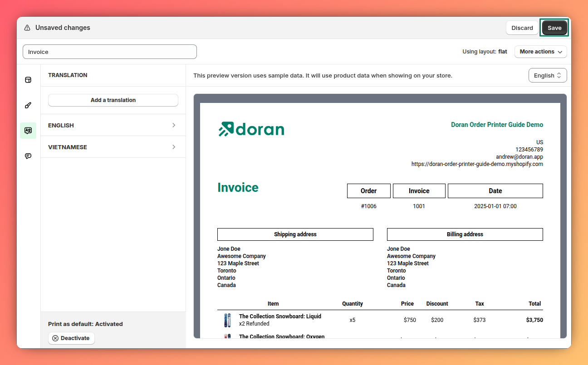Open the More actions dropdown
588x365 pixels.
(541, 52)
